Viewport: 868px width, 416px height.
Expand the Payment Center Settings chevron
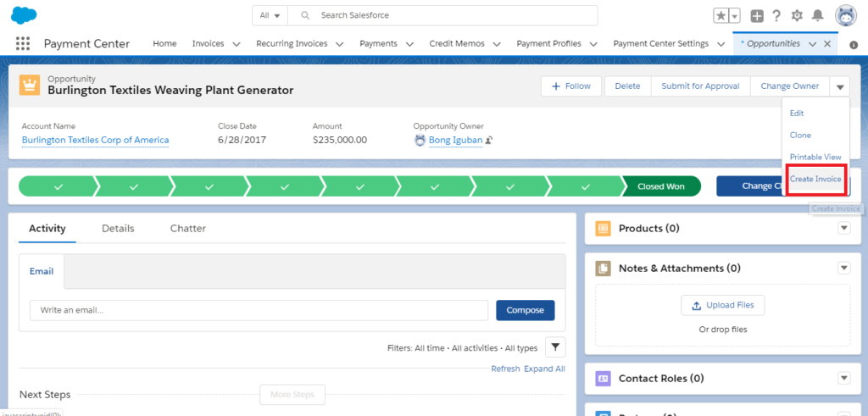tap(721, 44)
